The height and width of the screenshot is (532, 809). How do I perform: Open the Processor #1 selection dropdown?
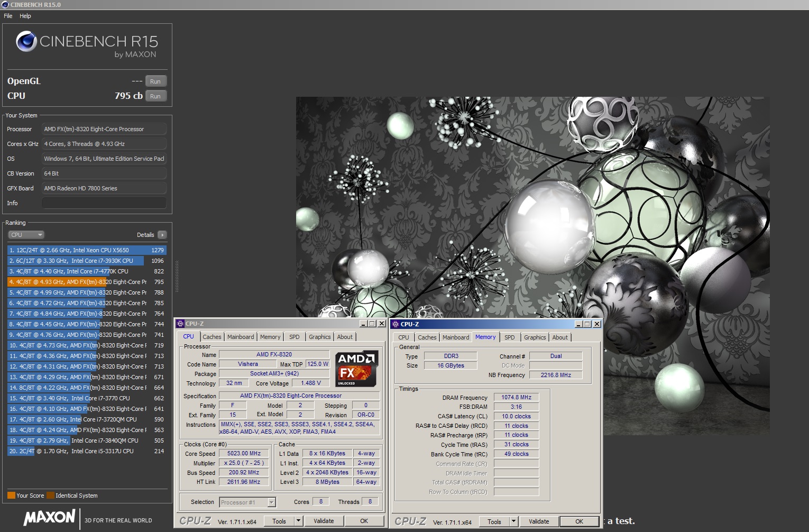(x=247, y=502)
